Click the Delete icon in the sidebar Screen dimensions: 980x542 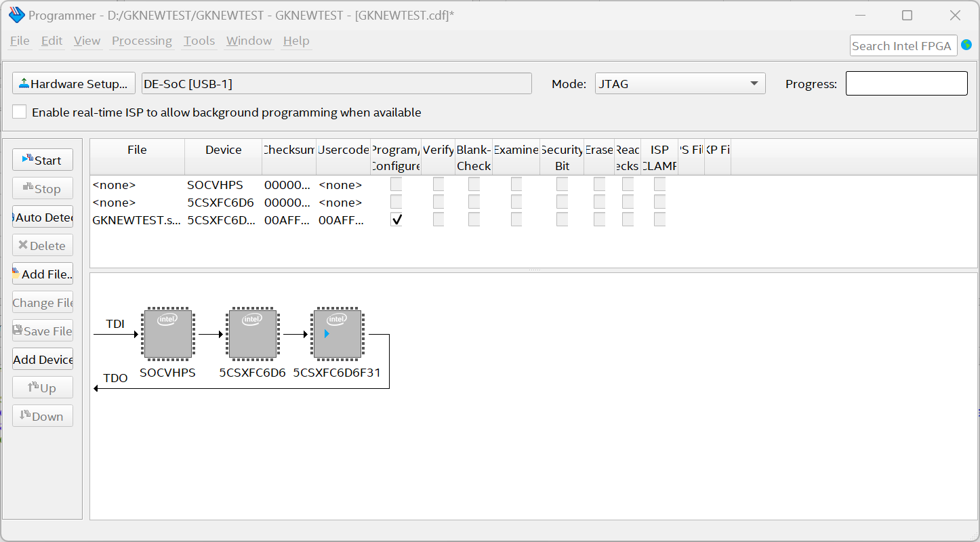[x=24, y=245]
